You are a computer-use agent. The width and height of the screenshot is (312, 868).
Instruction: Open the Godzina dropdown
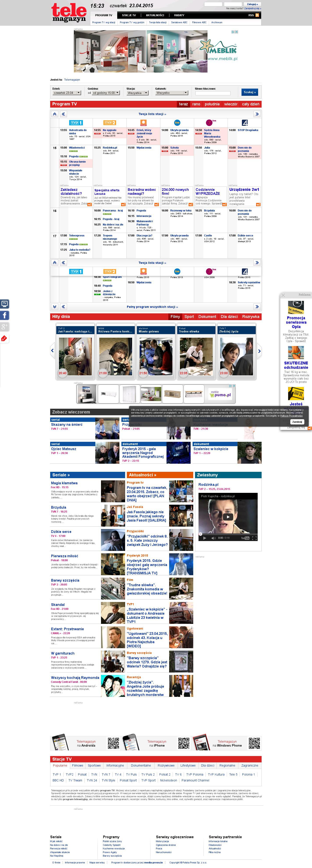[x=106, y=93]
